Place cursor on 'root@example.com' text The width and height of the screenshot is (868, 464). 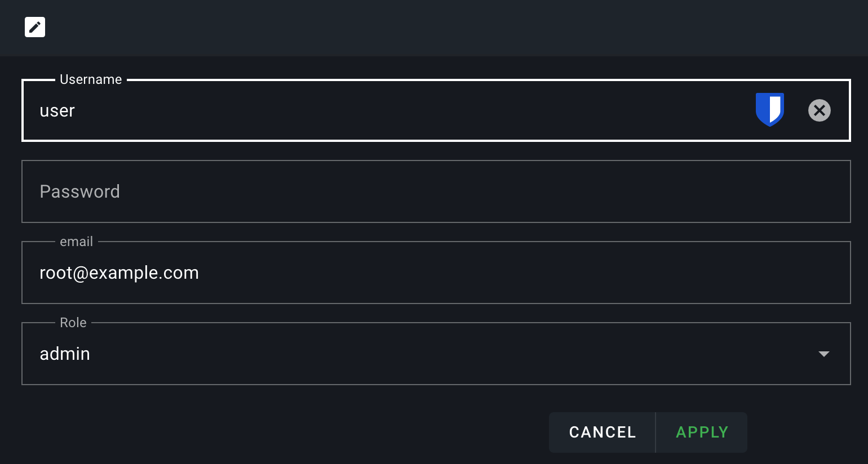[x=119, y=273]
